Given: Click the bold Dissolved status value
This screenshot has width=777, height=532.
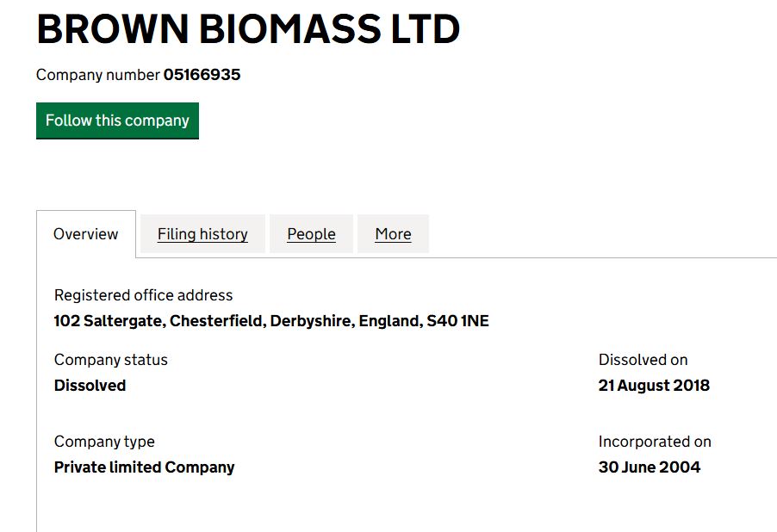Looking at the screenshot, I should point(90,386).
